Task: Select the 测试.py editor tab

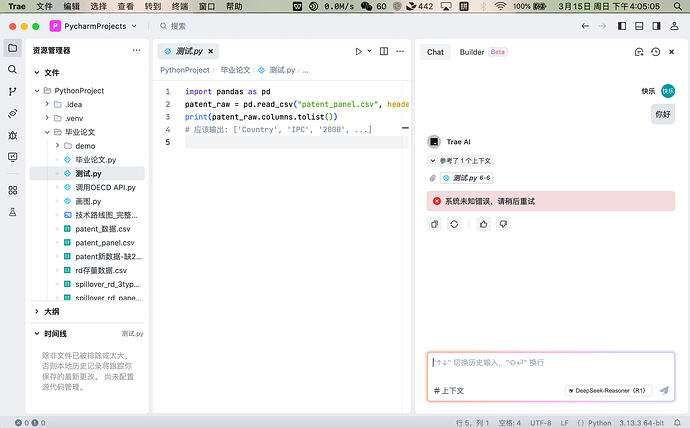Action: click(188, 51)
